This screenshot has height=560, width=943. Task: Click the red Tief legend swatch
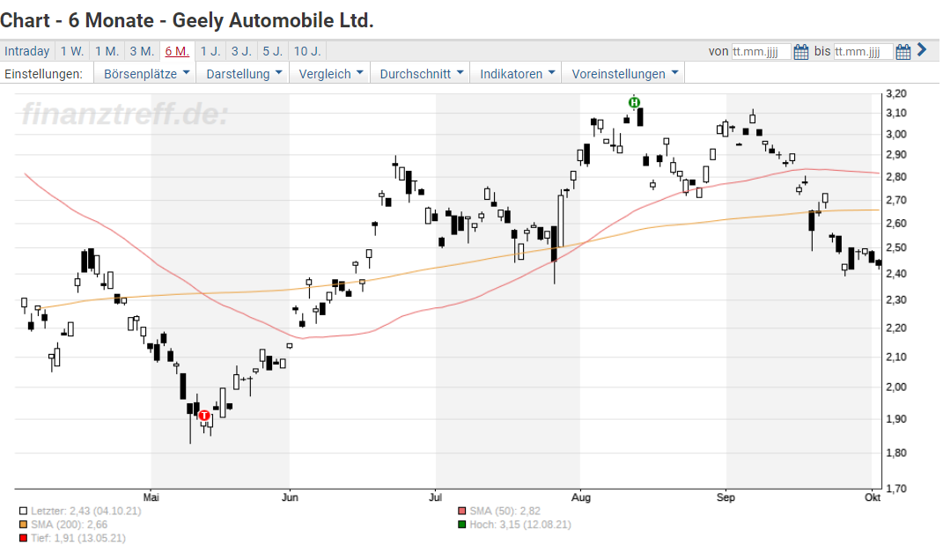coord(24,538)
